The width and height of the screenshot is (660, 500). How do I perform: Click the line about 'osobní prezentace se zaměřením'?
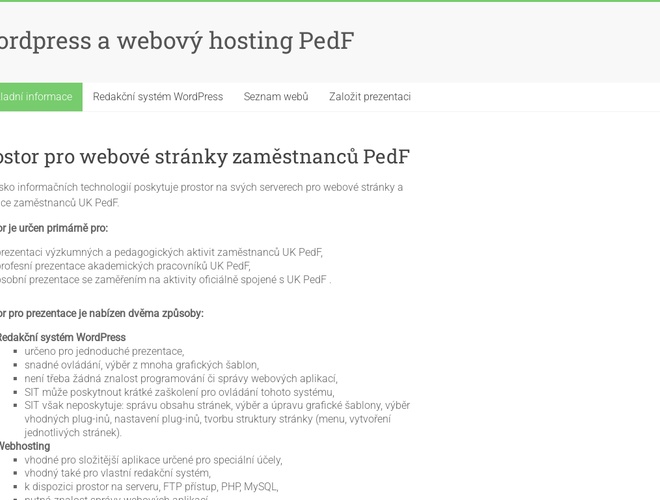[x=165, y=280]
